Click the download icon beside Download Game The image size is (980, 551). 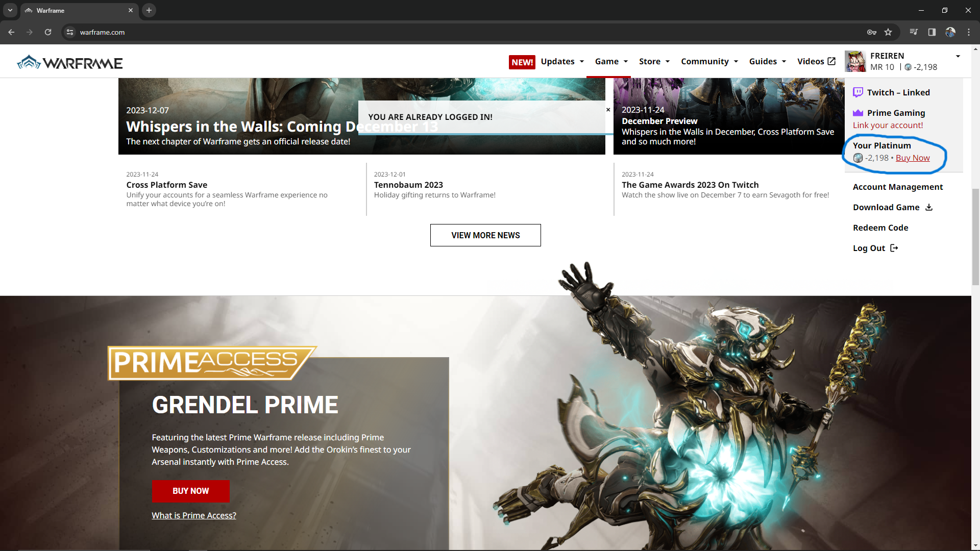(x=929, y=207)
